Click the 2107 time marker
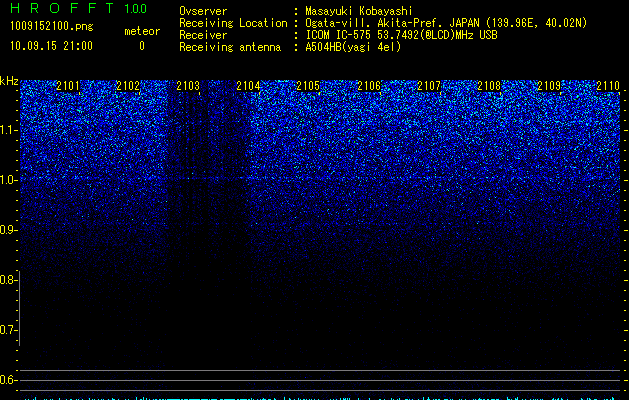Screen dimensions: 629x400 pyautogui.click(x=429, y=85)
